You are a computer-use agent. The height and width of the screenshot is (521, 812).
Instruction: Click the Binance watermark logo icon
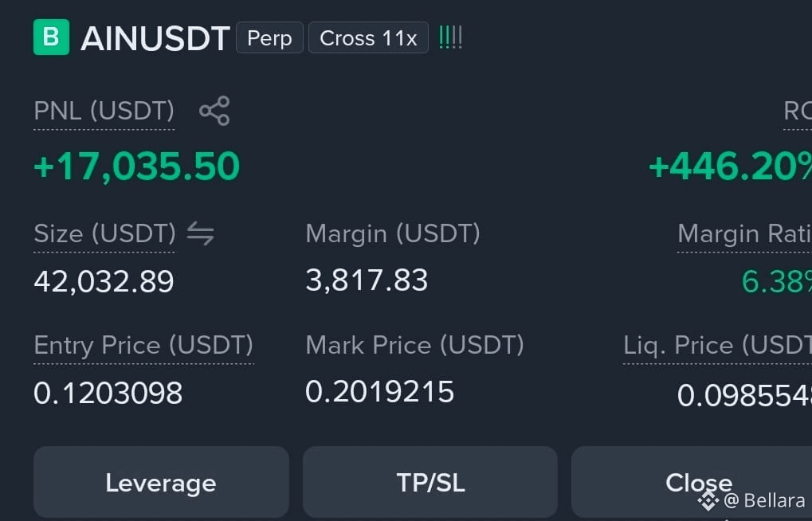click(708, 500)
